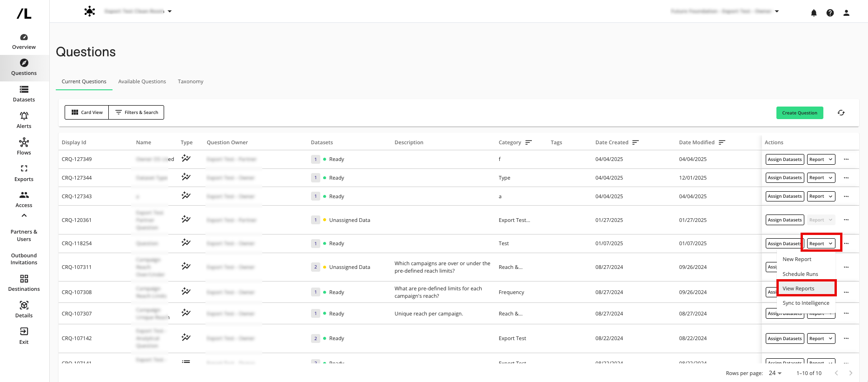Go to previous page of results
Image resolution: width=868 pixels, height=382 pixels.
[836, 373]
